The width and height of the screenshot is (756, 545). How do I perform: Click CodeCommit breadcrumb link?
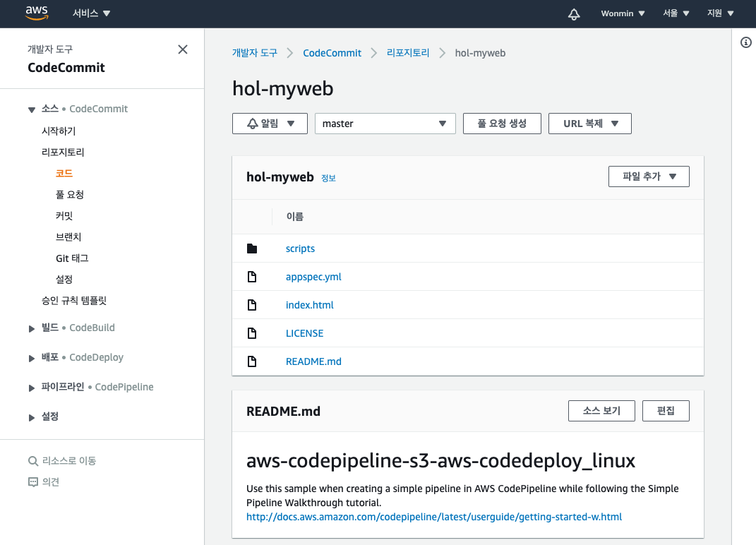coord(332,53)
